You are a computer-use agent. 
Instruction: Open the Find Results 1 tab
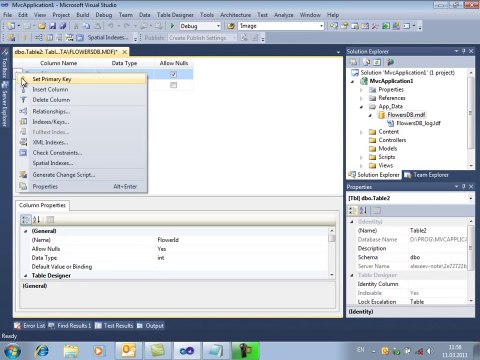tap(70, 326)
